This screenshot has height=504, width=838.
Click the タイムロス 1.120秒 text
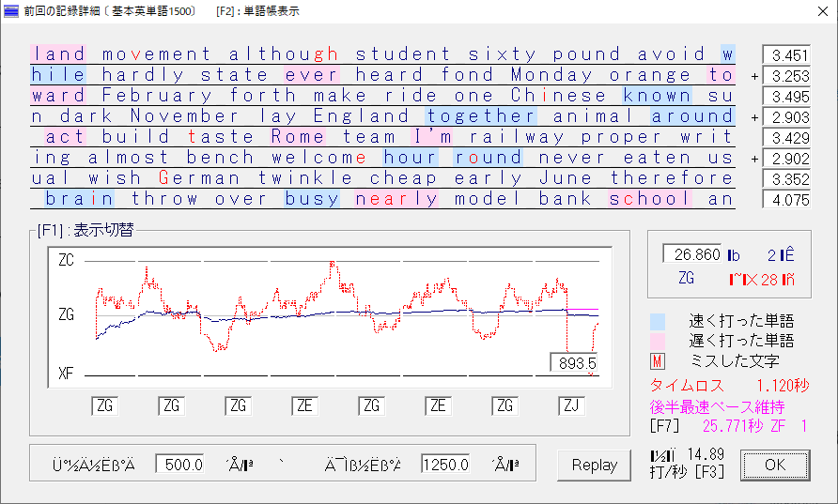click(730, 386)
